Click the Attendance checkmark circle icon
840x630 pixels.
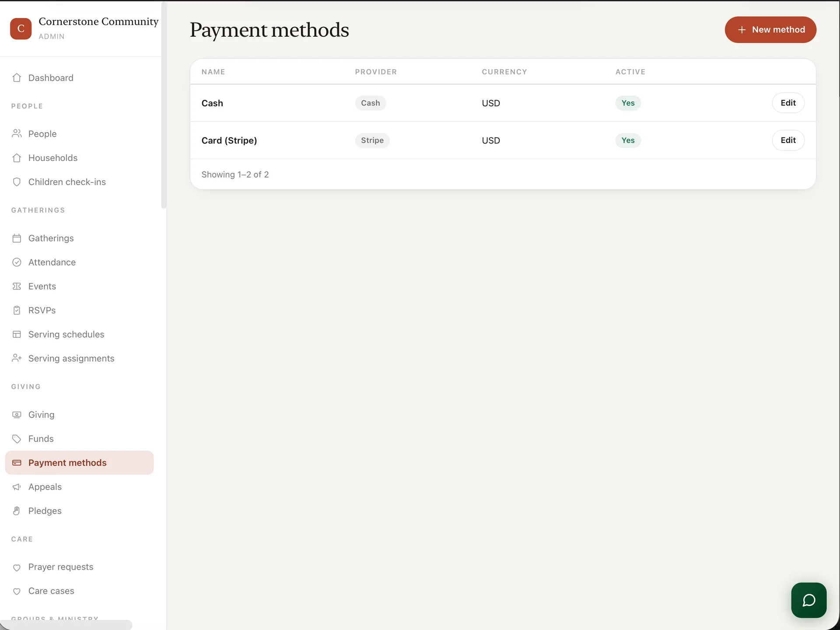click(x=17, y=262)
